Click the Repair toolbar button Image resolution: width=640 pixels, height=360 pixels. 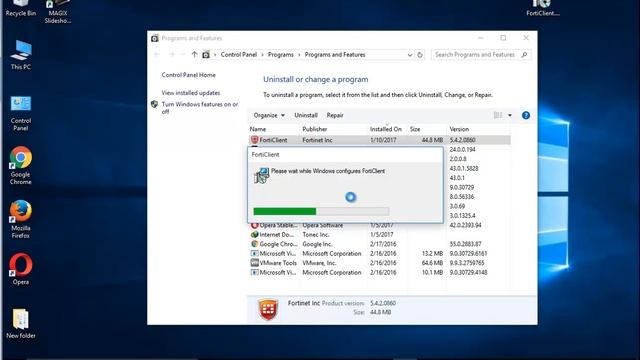[335, 116]
